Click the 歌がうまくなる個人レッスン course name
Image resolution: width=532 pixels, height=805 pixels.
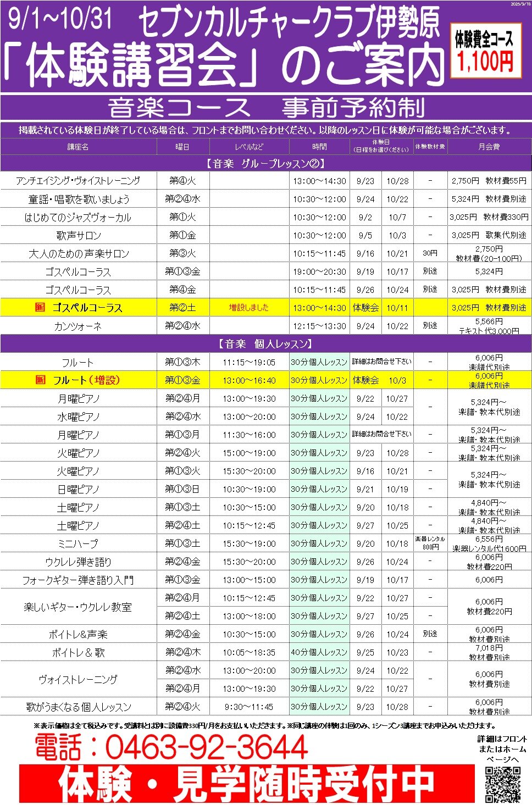pos(78,707)
